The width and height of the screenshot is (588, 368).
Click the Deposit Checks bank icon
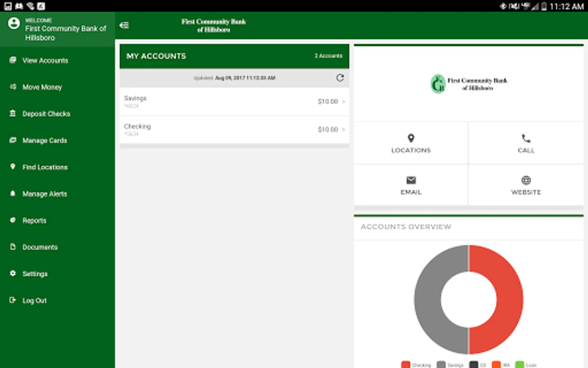coord(13,113)
